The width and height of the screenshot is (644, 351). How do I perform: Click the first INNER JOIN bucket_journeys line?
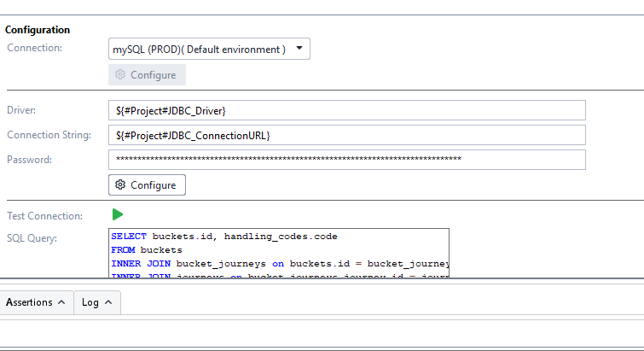tap(279, 264)
